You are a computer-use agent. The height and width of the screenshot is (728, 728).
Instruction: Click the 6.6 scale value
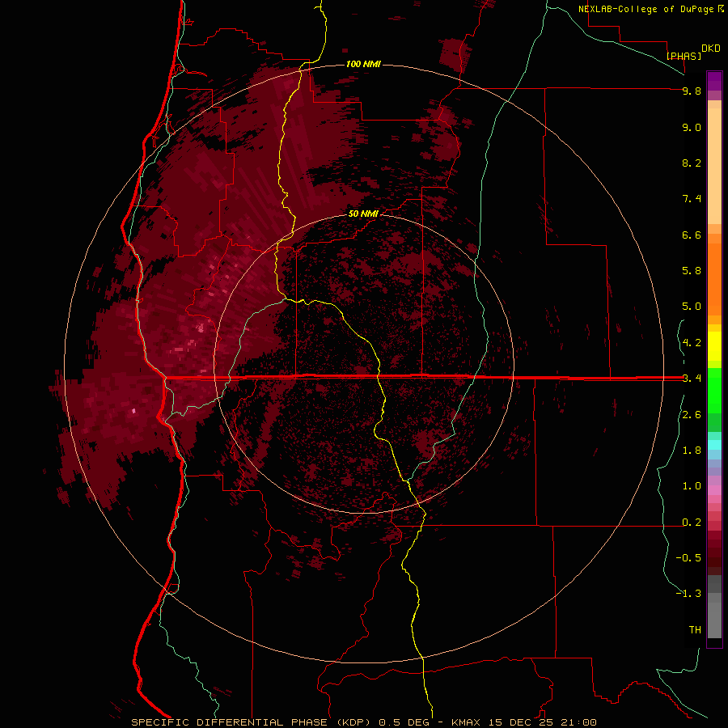[692, 235]
